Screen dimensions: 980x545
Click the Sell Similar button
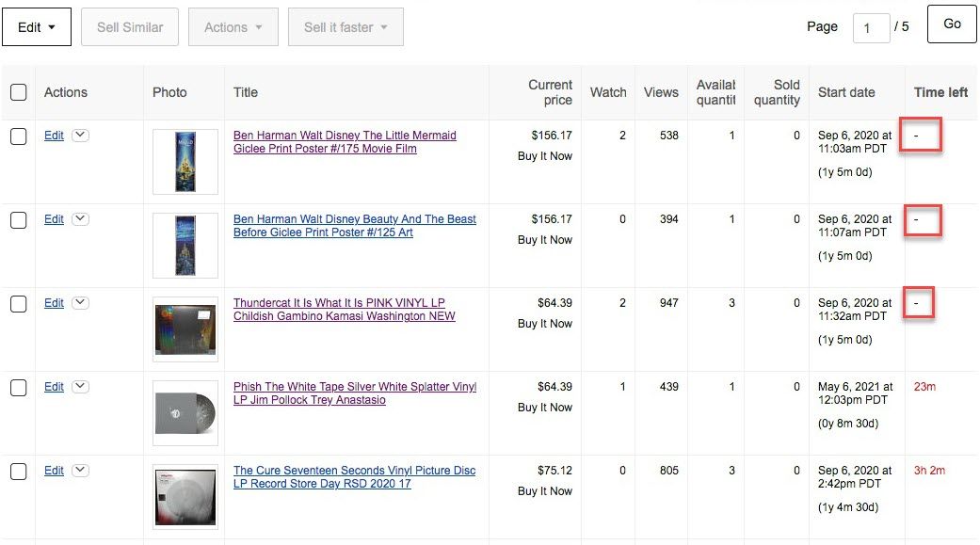coord(130,27)
